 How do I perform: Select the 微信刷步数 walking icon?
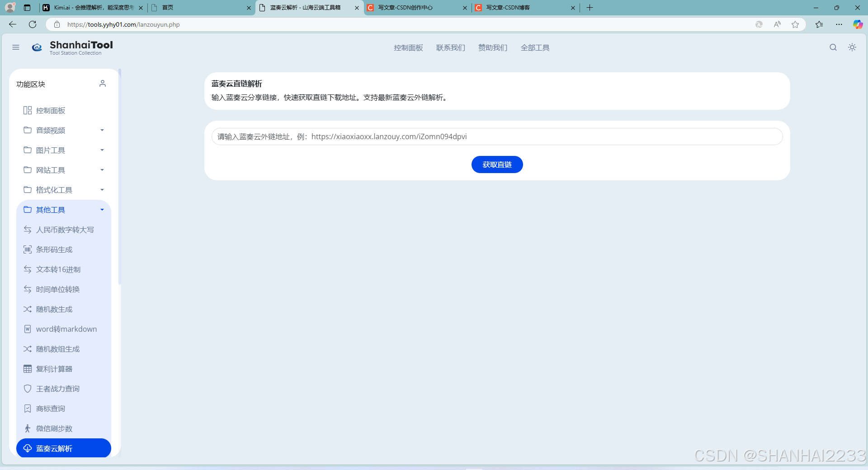point(28,428)
